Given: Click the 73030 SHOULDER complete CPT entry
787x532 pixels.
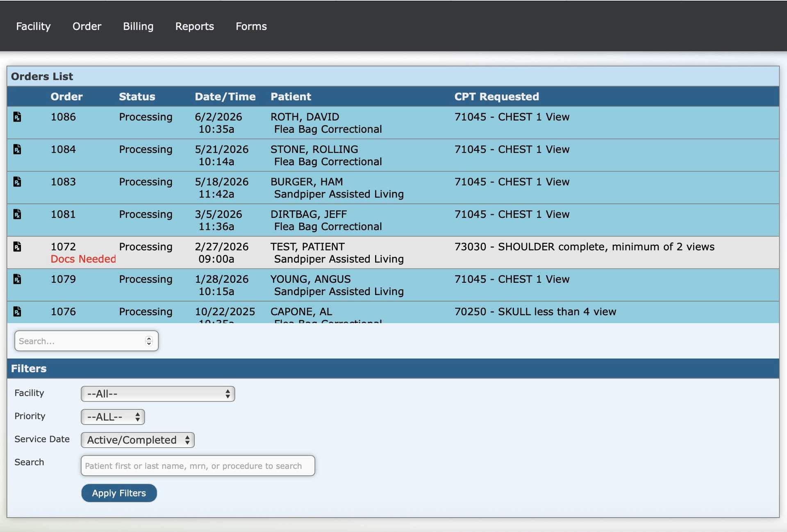Looking at the screenshot, I should (584, 246).
